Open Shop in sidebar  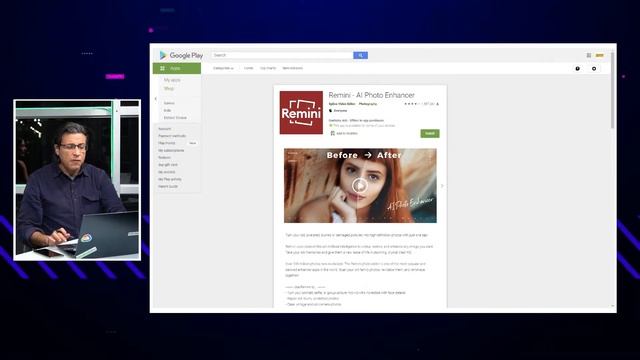pos(169,89)
